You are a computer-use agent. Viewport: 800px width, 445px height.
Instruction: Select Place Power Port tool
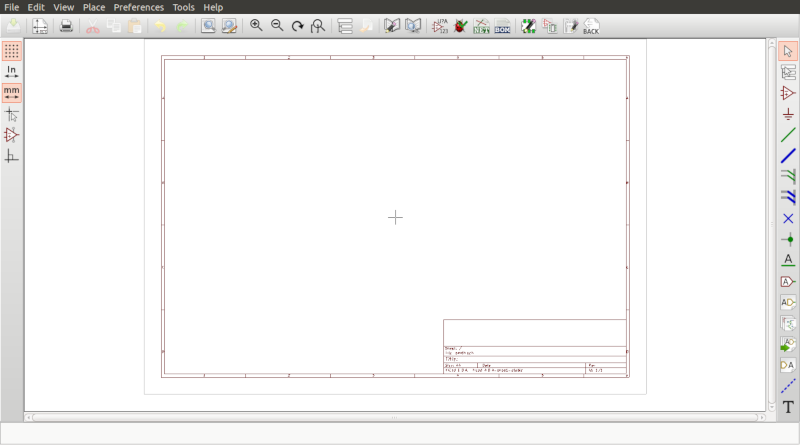tap(788, 114)
